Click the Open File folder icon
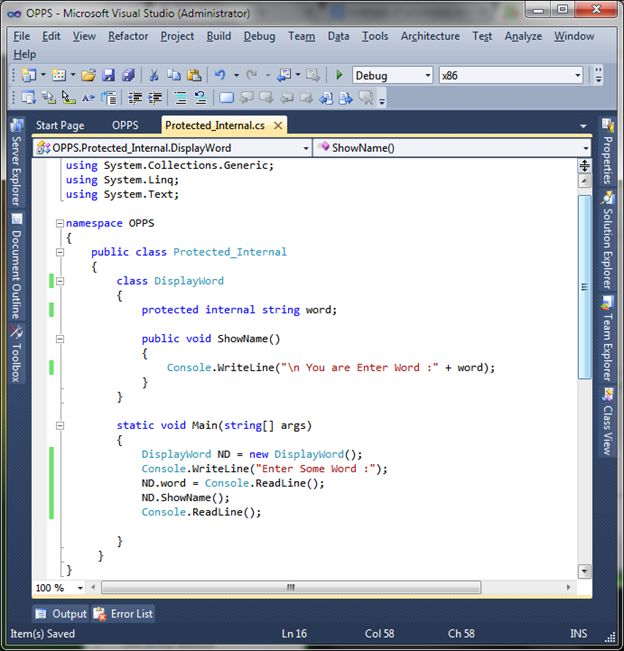The width and height of the screenshot is (624, 651). (88, 75)
